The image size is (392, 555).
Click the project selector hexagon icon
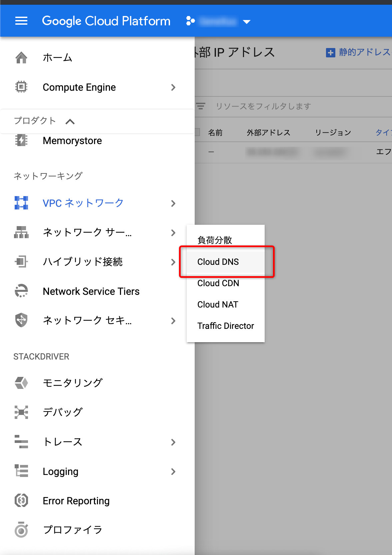tap(190, 21)
